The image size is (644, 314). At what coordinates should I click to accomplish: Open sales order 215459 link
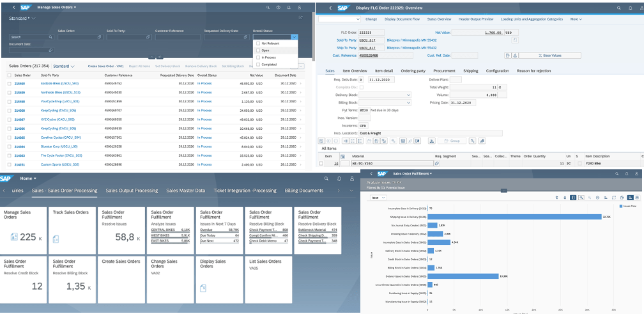(x=20, y=93)
